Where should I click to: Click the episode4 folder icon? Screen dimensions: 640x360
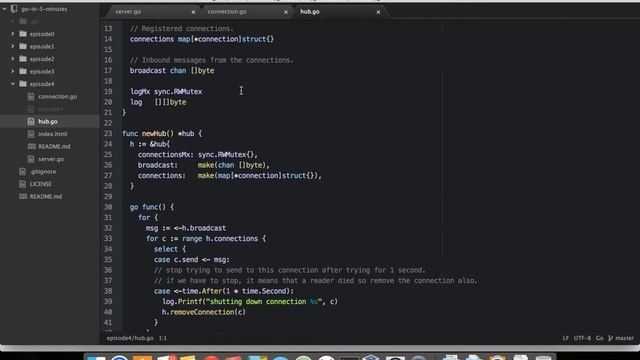pos(23,84)
